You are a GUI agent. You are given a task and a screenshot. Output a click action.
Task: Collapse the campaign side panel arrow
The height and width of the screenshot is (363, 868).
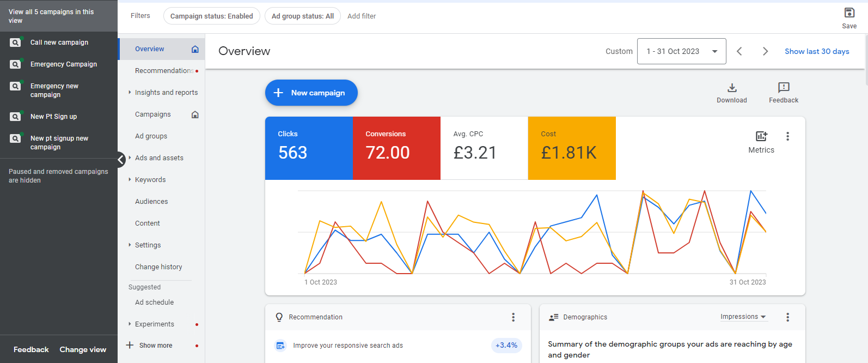[x=121, y=160]
